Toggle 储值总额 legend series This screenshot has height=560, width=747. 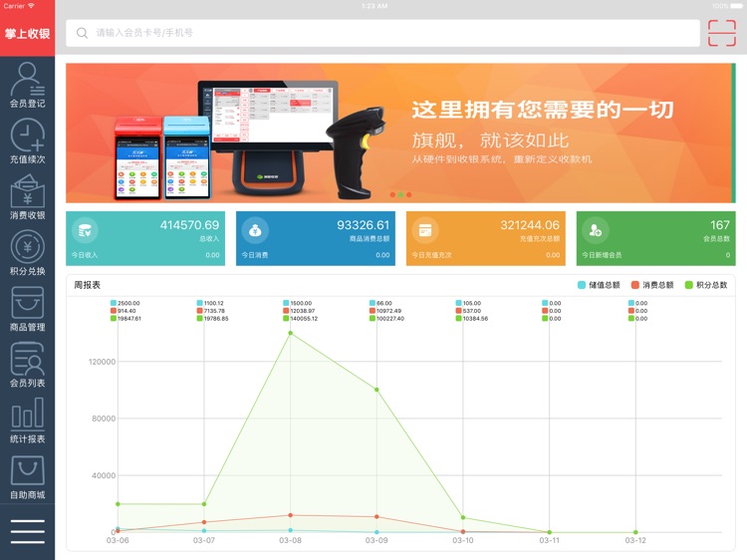tap(599, 285)
